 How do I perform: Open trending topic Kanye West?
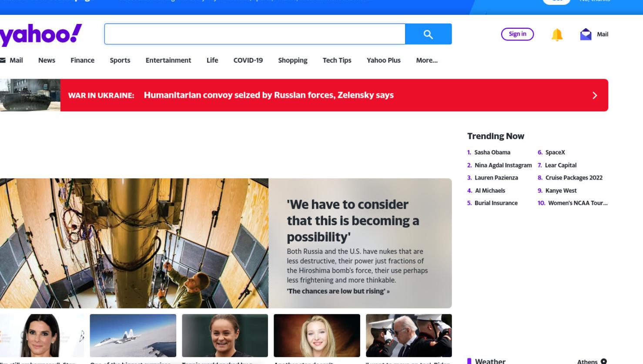561,190
